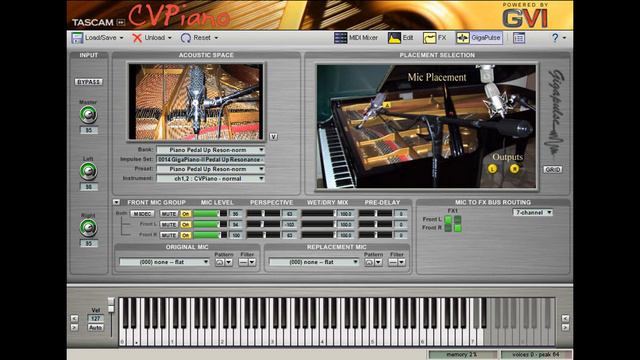Switch to the GigaPulse view
640x360 pixels.
(x=479, y=38)
